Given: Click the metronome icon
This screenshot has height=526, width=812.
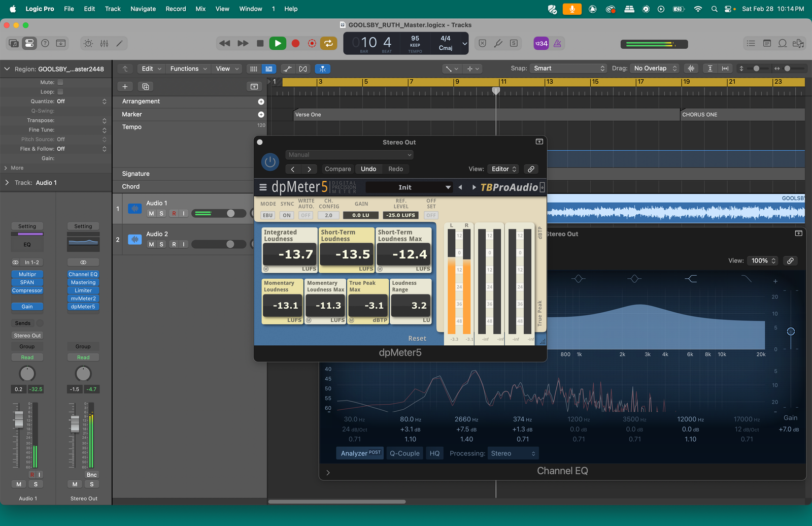Looking at the screenshot, I should click(557, 44).
